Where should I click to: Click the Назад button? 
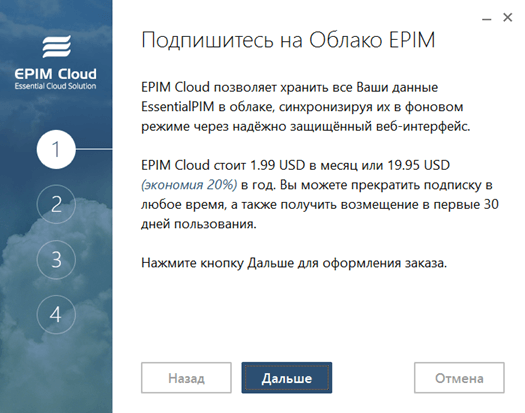point(186,377)
